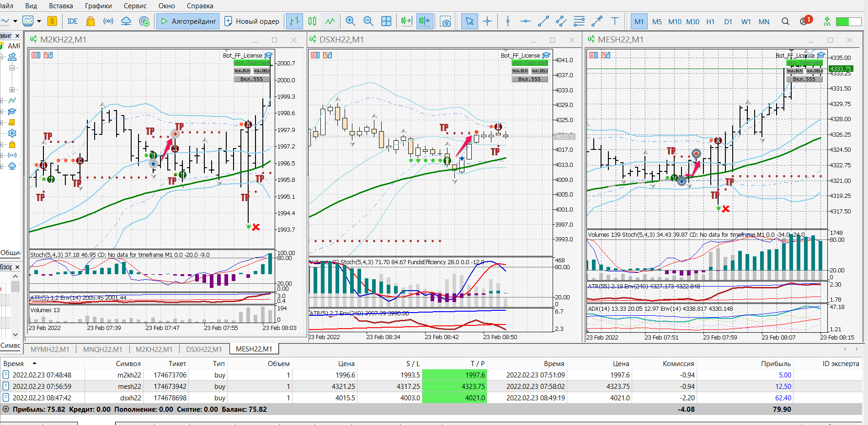This screenshot has width=868, height=425.
Task: Open trading Signals from the toolbar
Action: click(x=108, y=21)
